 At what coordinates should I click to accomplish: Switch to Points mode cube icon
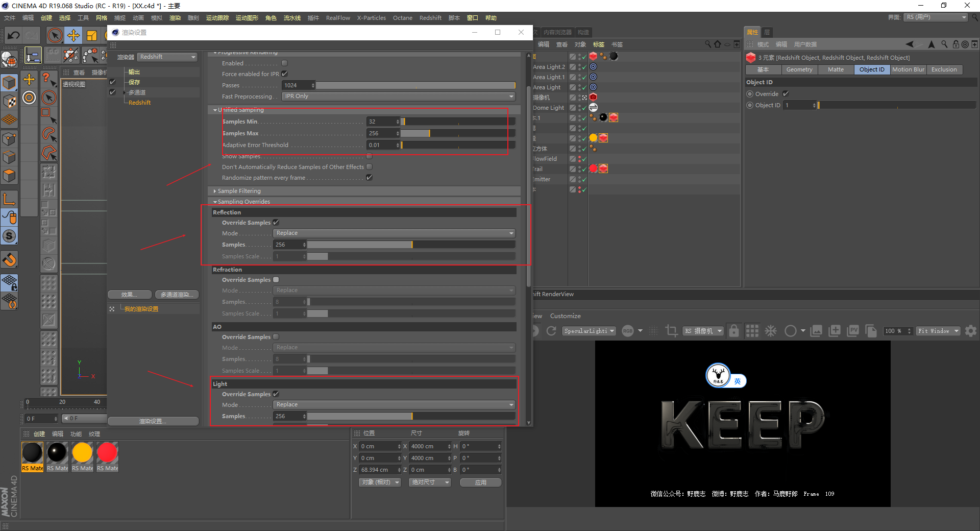(x=9, y=138)
